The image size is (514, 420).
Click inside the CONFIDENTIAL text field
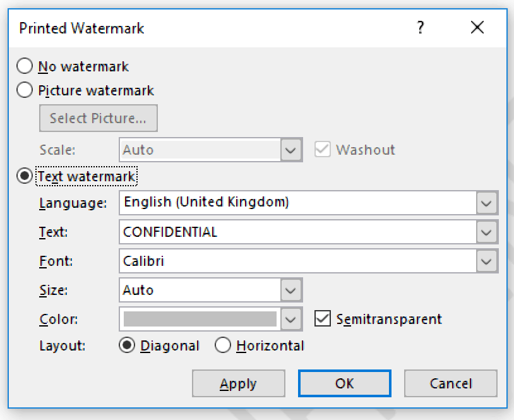pyautogui.click(x=253, y=232)
